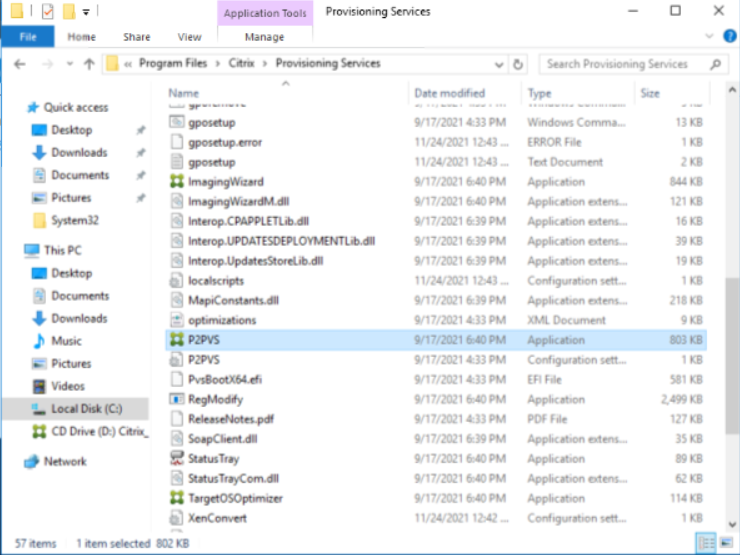Open the ImagingWizard application icon

[177, 182]
